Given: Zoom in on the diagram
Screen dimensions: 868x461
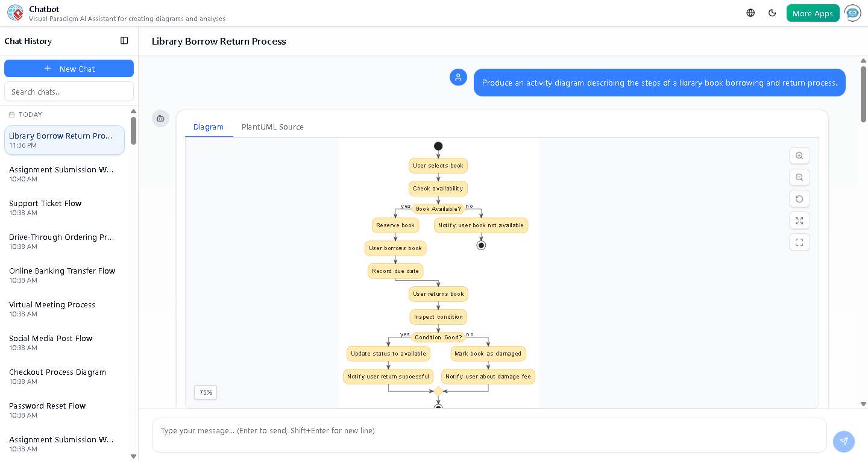Looking at the screenshot, I should pos(799,155).
